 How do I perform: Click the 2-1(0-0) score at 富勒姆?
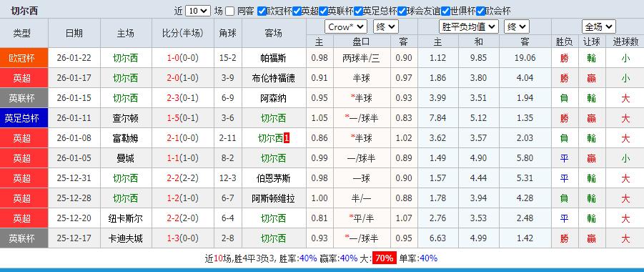tap(183, 138)
